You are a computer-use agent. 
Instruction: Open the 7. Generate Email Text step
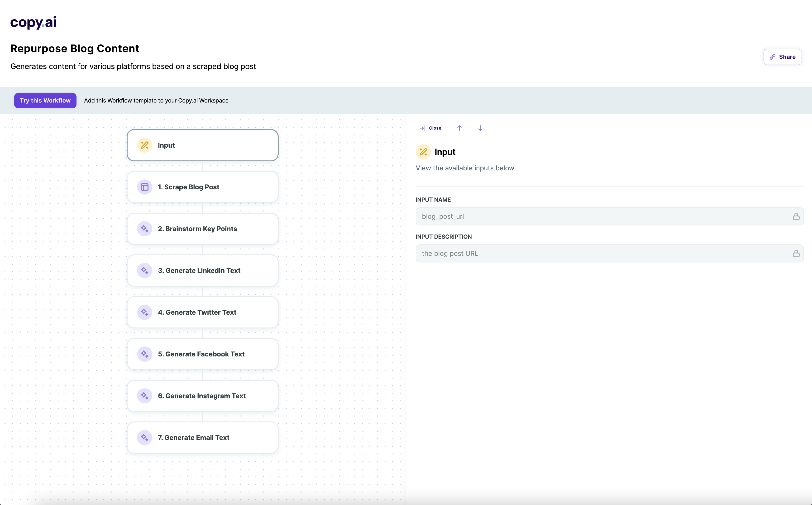coord(202,438)
